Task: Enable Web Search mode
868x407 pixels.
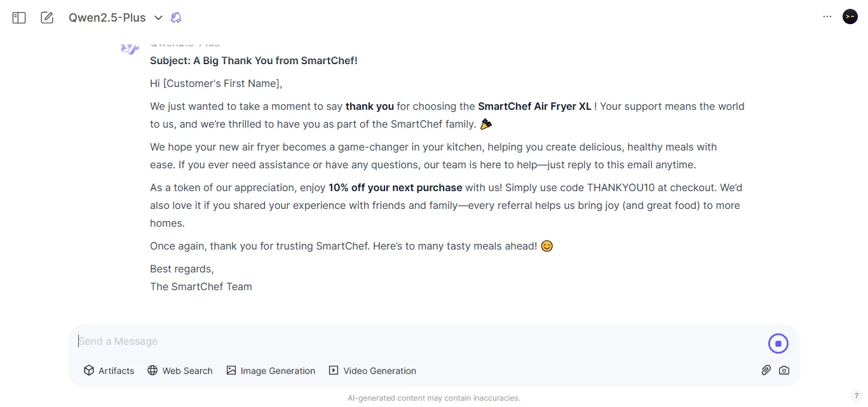Action: [x=180, y=370]
